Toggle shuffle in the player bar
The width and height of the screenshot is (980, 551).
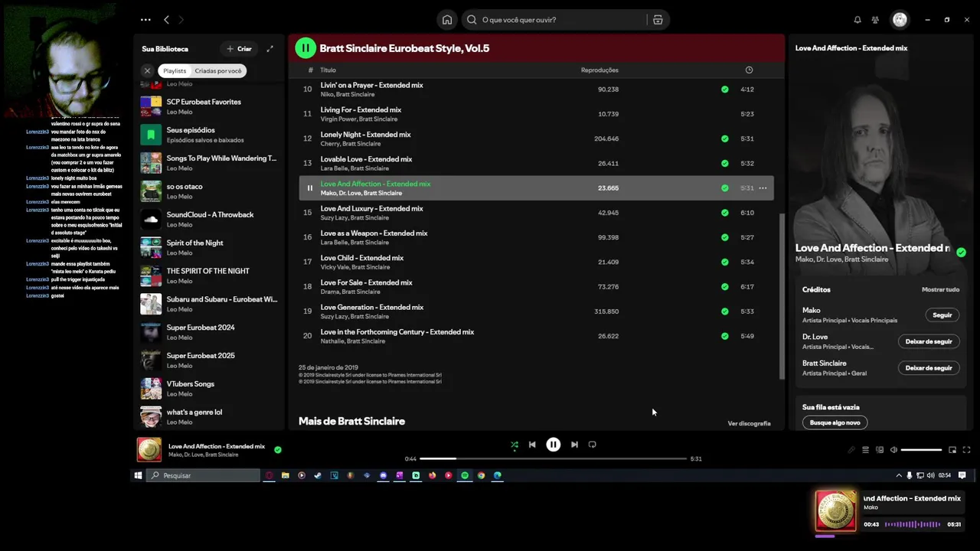(x=514, y=445)
